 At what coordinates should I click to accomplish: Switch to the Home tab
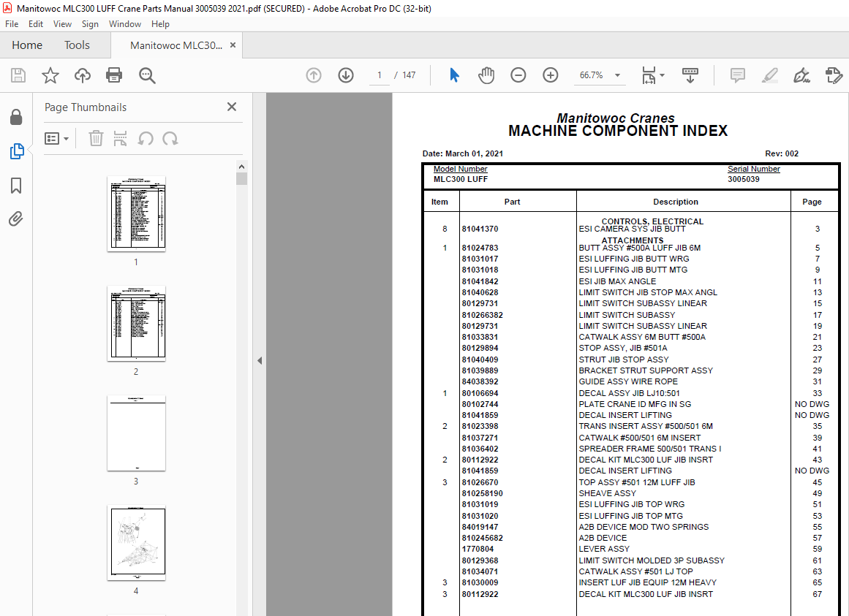point(27,45)
